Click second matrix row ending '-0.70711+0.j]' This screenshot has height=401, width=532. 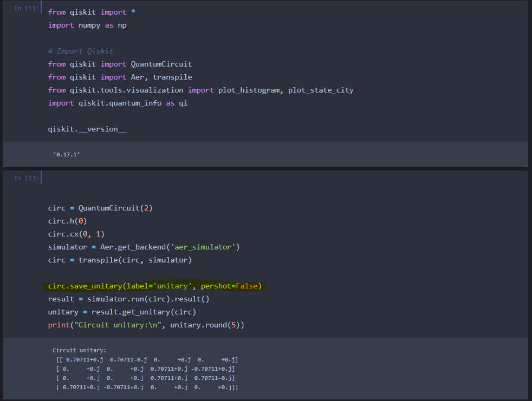(x=145, y=369)
